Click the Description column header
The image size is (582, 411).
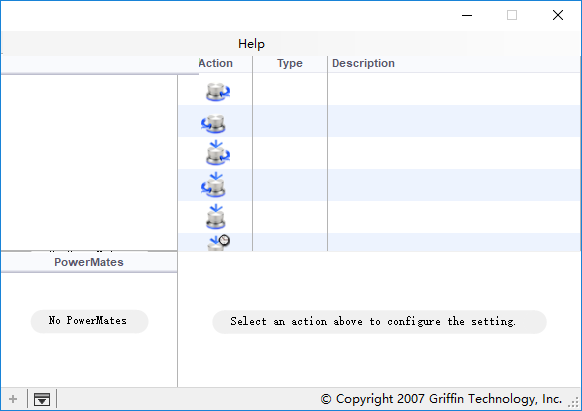[363, 63]
